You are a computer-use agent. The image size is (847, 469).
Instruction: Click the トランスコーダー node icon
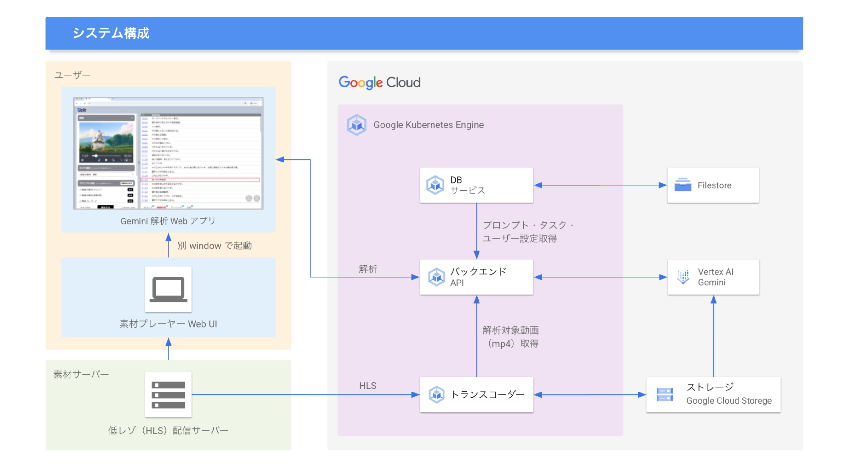pyautogui.click(x=436, y=394)
